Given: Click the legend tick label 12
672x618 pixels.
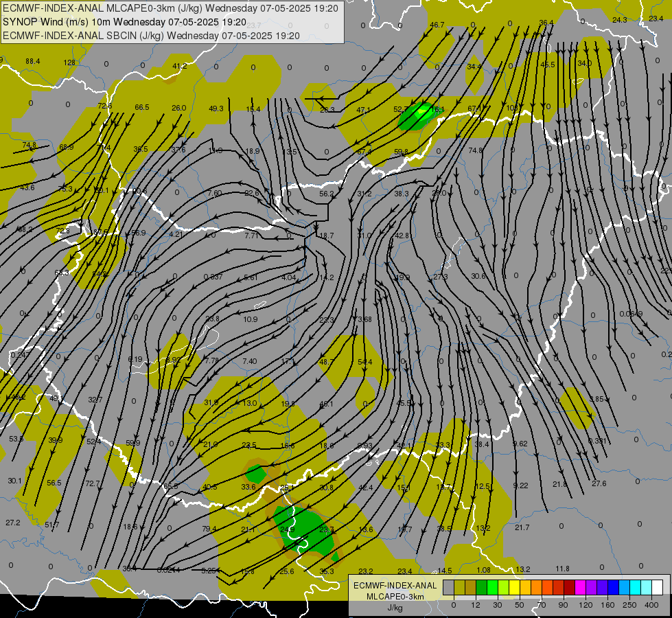Looking at the screenshot, I should pyautogui.click(x=476, y=605).
